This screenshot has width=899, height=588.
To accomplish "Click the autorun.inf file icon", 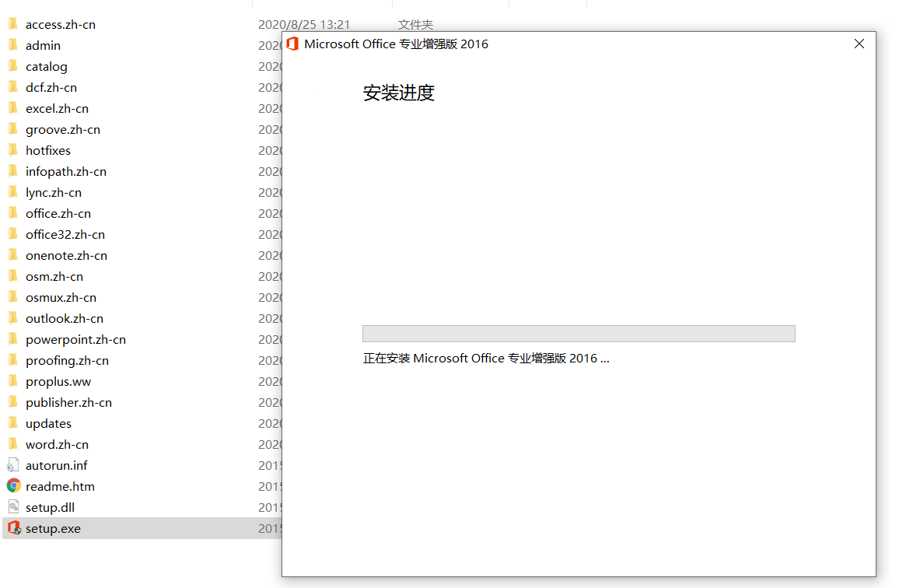I will coord(13,464).
